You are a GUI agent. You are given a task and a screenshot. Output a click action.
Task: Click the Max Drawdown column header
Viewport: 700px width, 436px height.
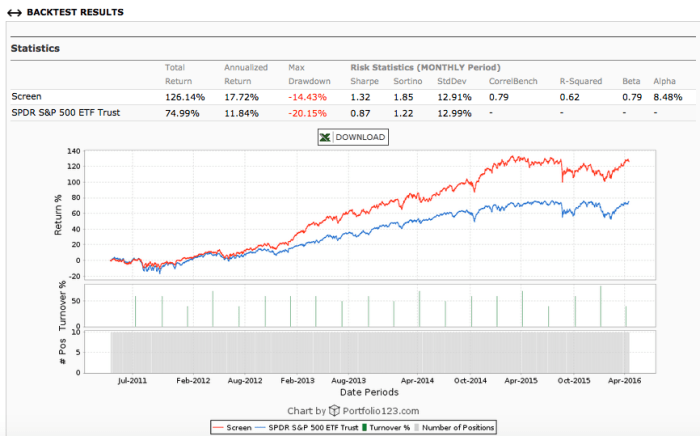(309, 74)
